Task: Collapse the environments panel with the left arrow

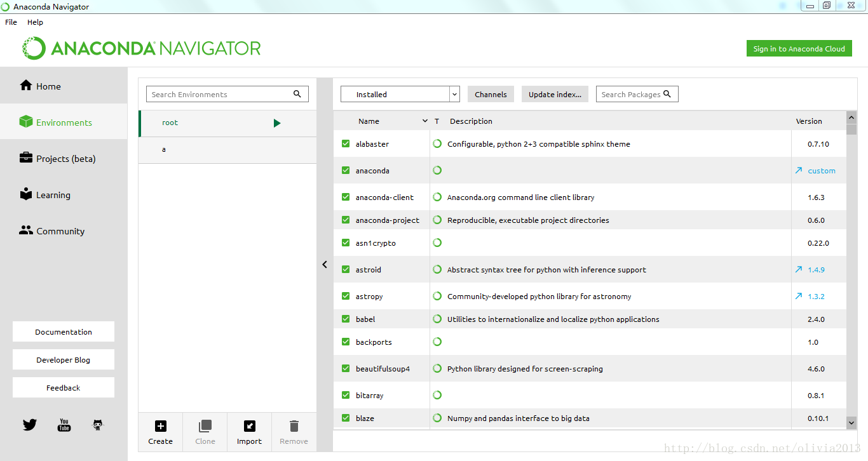Action: click(x=325, y=264)
